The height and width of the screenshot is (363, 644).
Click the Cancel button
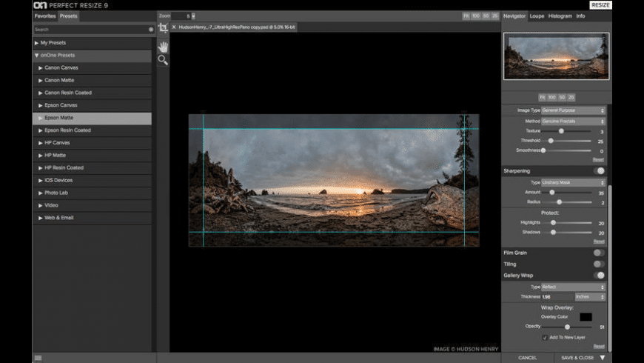click(527, 358)
